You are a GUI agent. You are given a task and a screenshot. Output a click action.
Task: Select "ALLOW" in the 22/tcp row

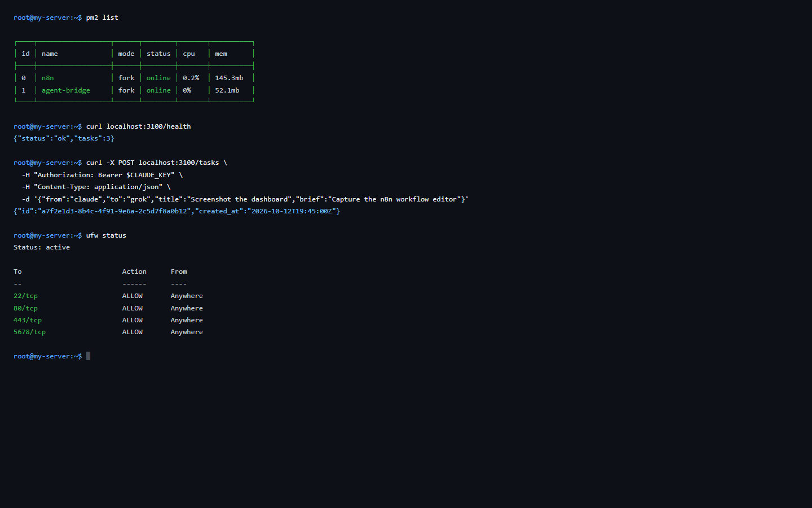(x=133, y=296)
